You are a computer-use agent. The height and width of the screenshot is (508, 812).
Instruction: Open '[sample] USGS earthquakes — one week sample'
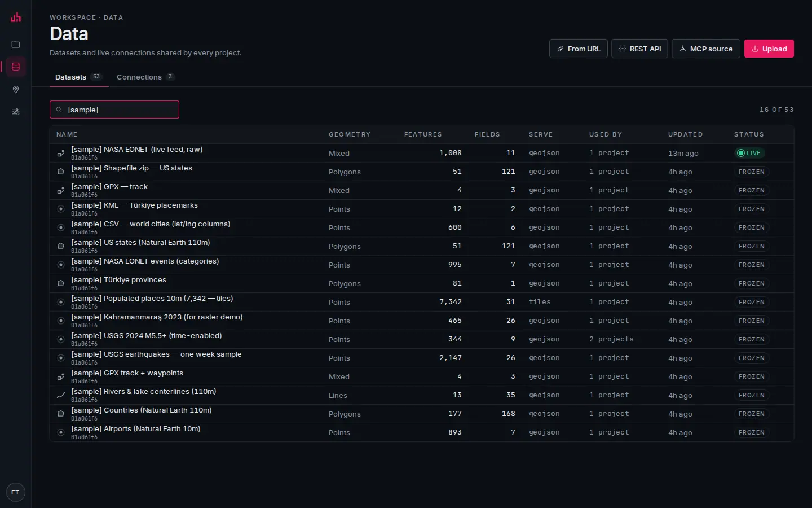coord(156,354)
